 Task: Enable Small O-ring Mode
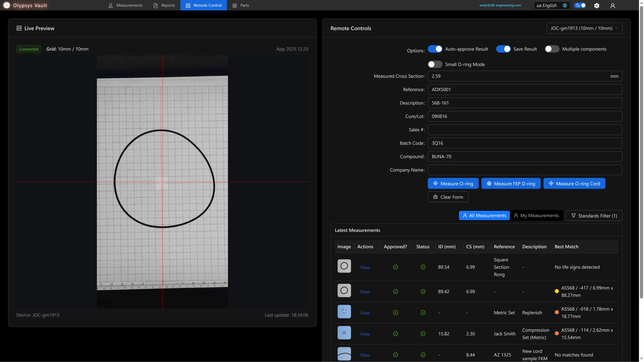(x=435, y=64)
